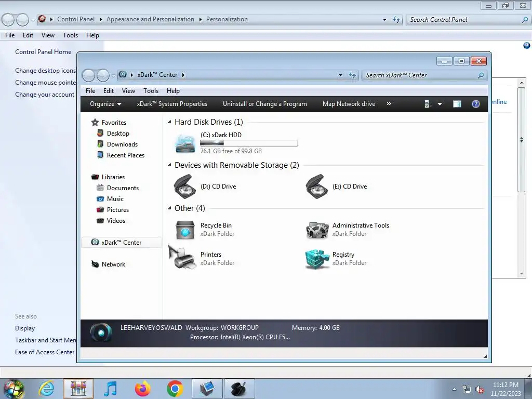This screenshot has width=532, height=399.
Task: Launch Google Chrome from the taskbar
Action: pos(175,389)
